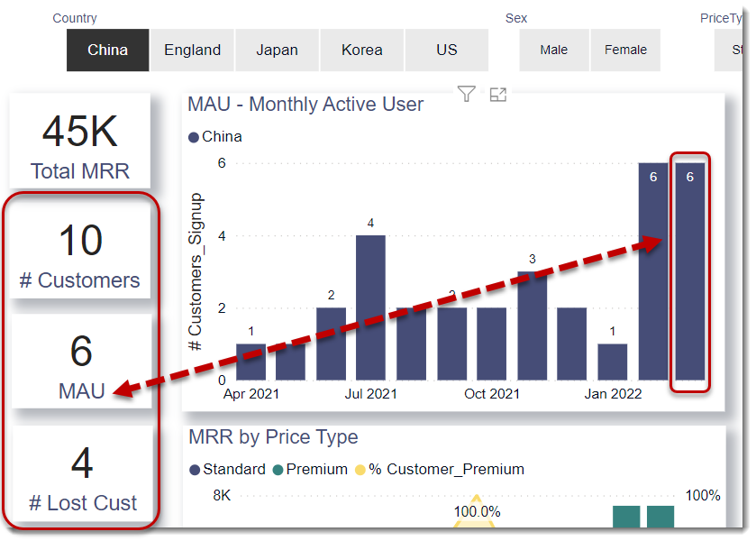Select the last bar with value 6
The height and width of the screenshot is (541, 756).
pos(690,271)
